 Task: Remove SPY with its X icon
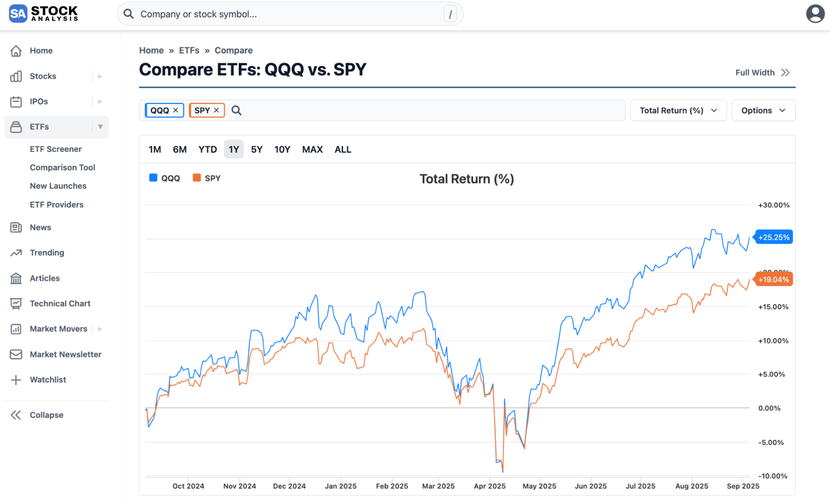216,110
